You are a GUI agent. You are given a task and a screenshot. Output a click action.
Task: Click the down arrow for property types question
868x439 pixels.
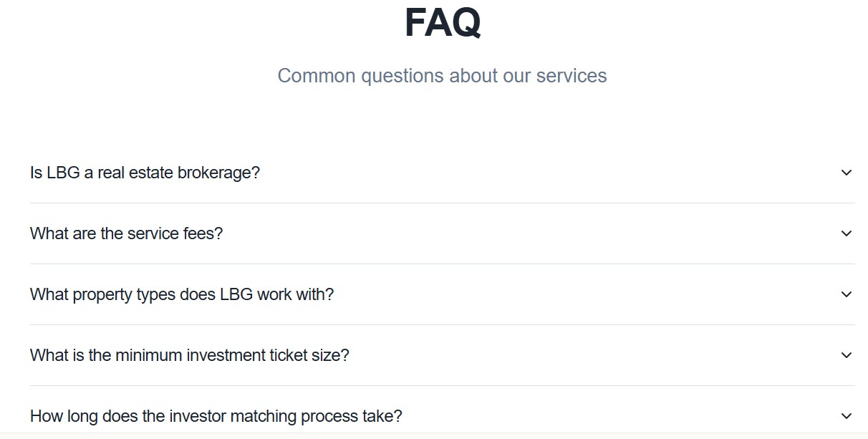pyautogui.click(x=847, y=294)
